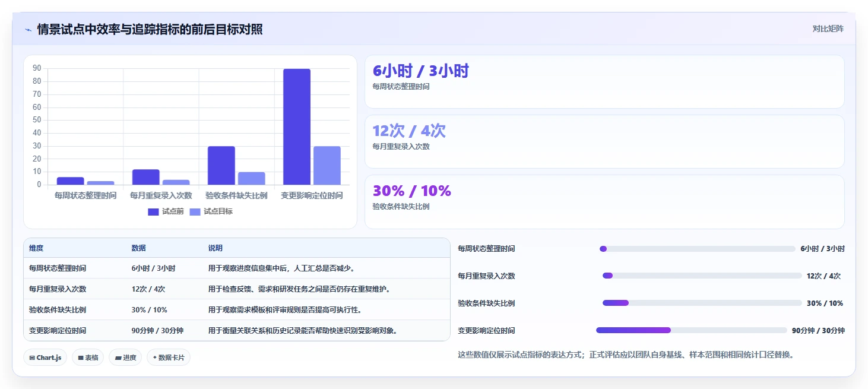Click the description 用于观察进度信息集中后，人工汇总是否减少。
The height and width of the screenshot is (389, 868).
click(x=281, y=268)
